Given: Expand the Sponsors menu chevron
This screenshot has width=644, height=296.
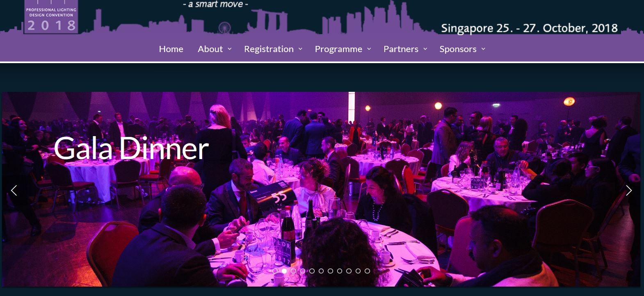Looking at the screenshot, I should [483, 49].
